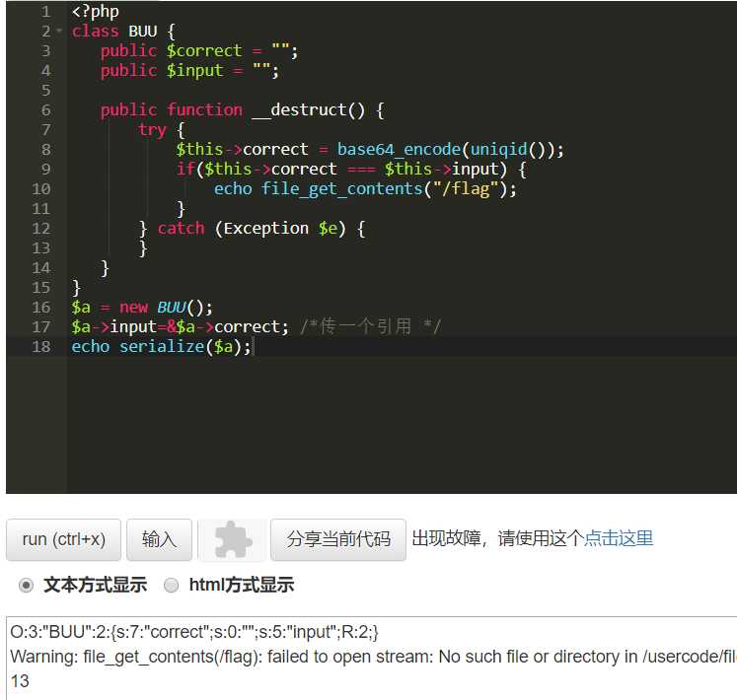Place cursor at end of echo serialize($a); line
The width and height of the screenshot is (737, 700).
[x=253, y=347]
